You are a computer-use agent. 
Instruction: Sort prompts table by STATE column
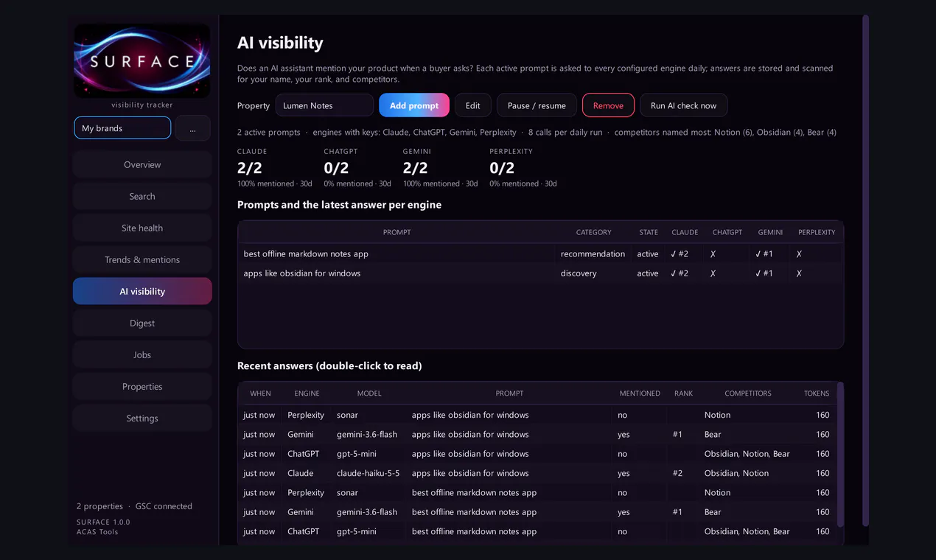[x=649, y=232]
